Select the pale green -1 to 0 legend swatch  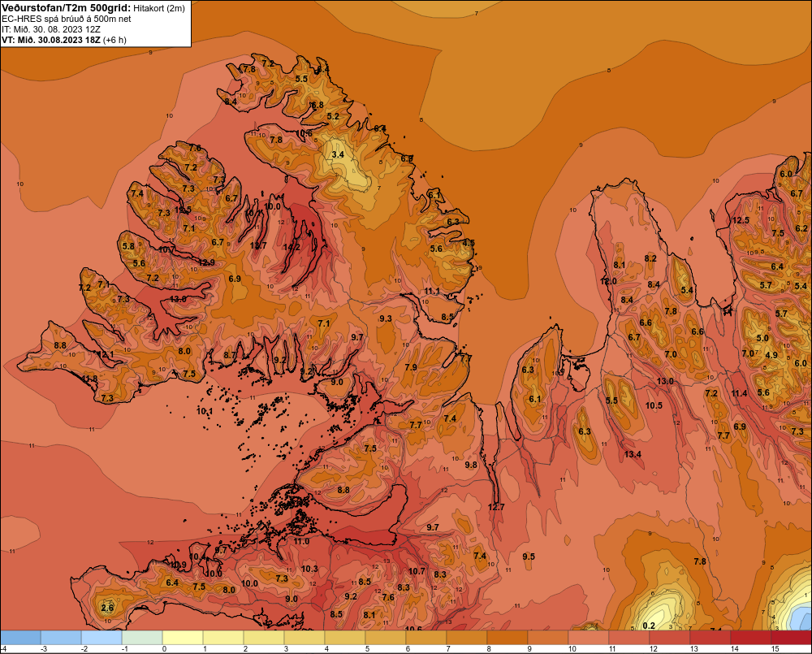(x=142, y=638)
